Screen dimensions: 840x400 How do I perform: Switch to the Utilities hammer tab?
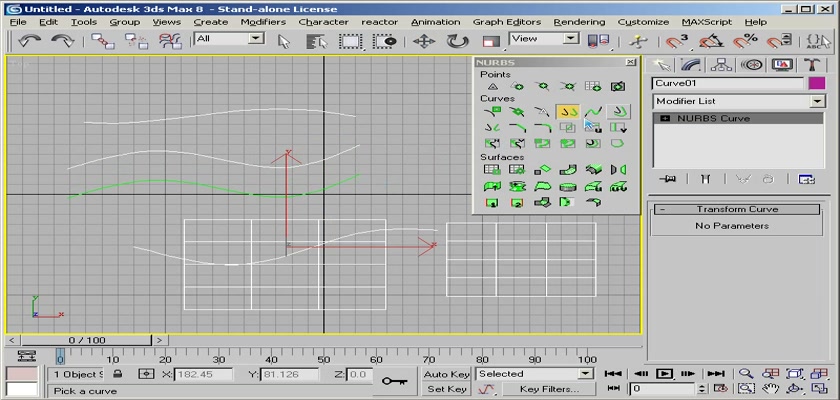coord(812,65)
